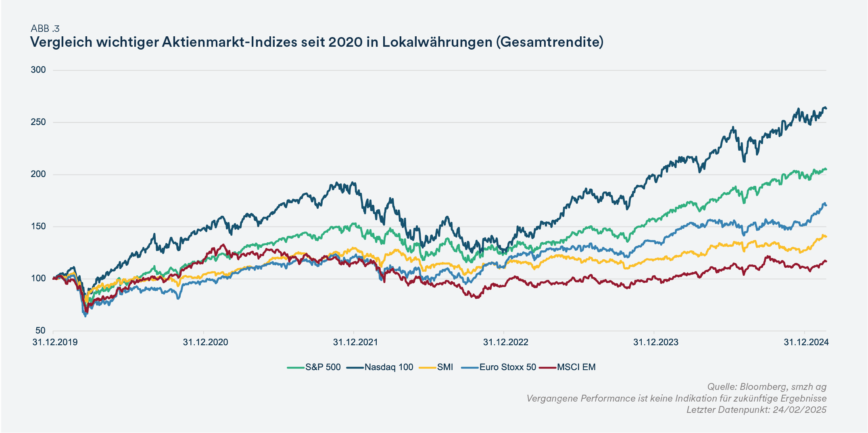This screenshot has height=433, width=868.
Task: Click the 100 y-axis label
Action: point(38,279)
